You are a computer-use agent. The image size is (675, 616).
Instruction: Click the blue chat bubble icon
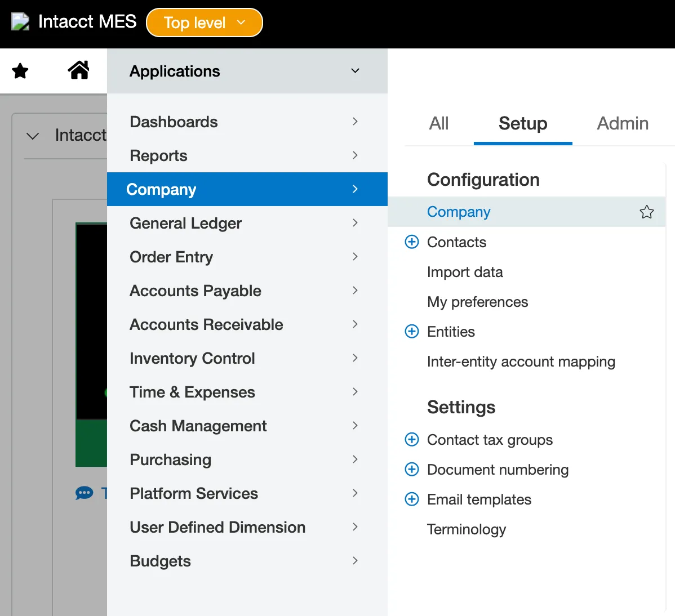pos(84,494)
